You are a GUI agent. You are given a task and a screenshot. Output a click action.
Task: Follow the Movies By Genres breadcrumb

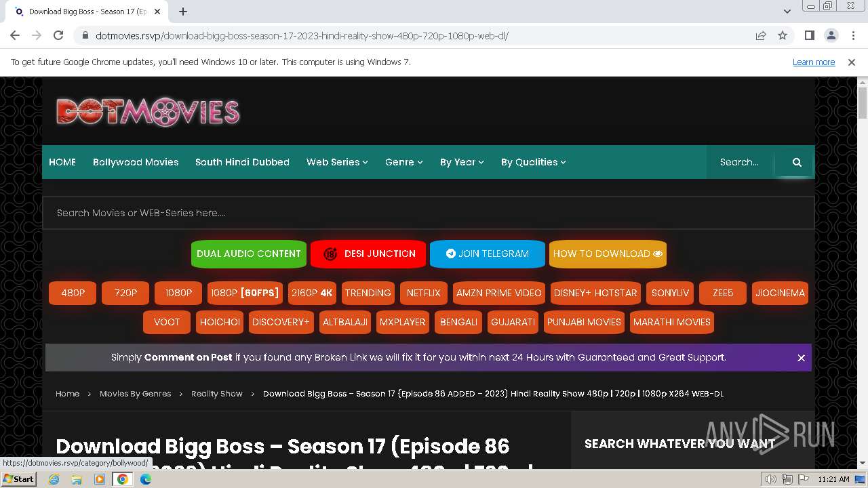(135, 394)
